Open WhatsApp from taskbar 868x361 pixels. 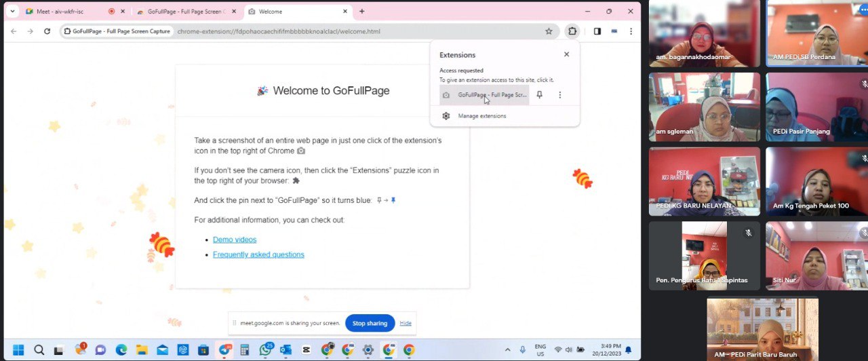(x=265, y=350)
